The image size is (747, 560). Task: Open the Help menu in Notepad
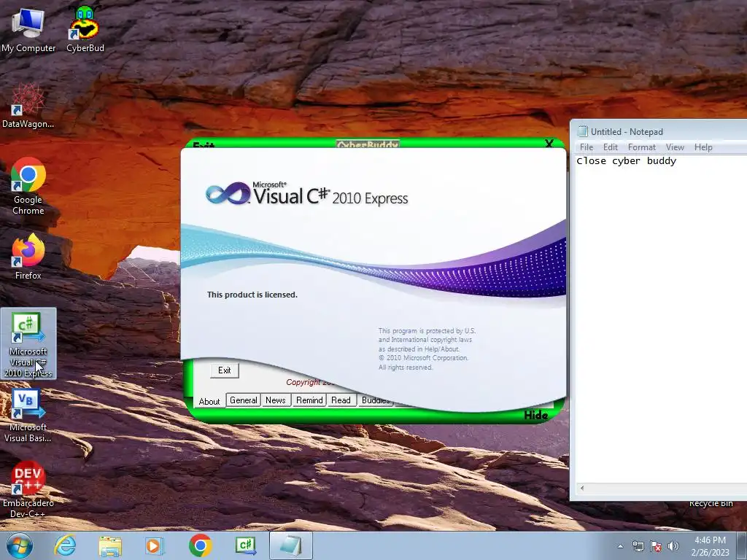[703, 147]
